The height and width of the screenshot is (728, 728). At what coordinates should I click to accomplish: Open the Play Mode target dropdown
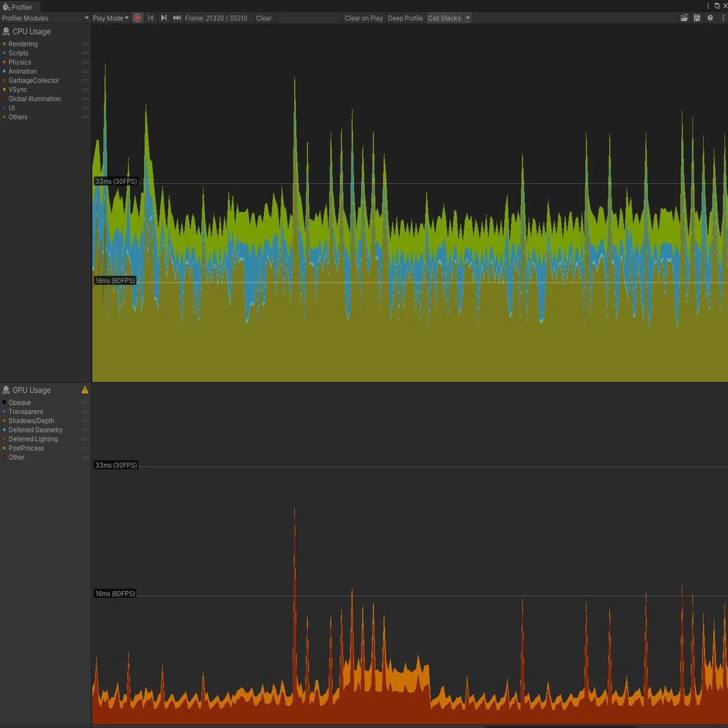point(110,18)
